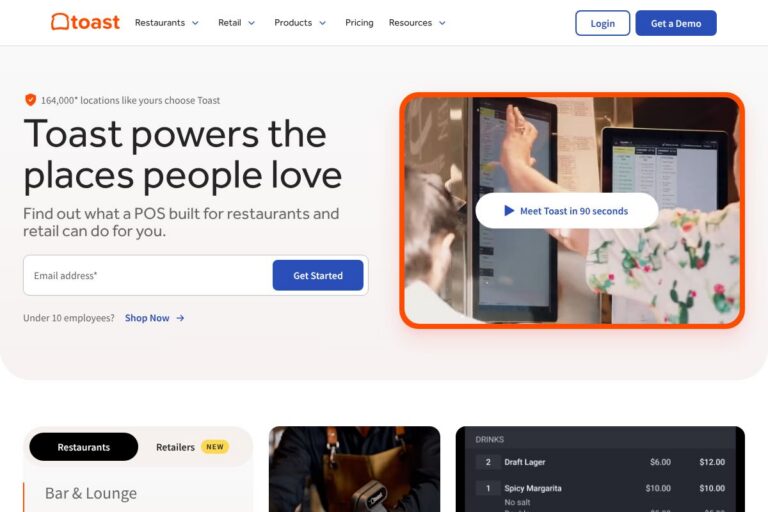Viewport: 768px width, 512px height.
Task: Open the Shop Now link
Action: click(147, 318)
